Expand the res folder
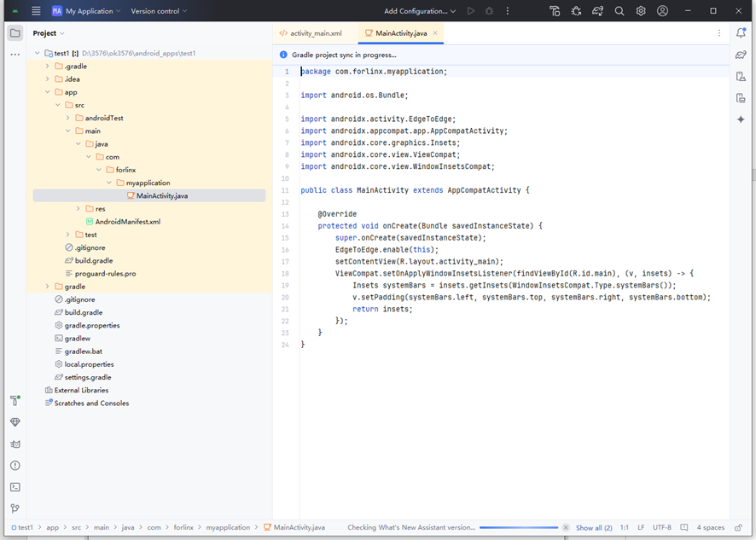756x540 pixels. 79,208
